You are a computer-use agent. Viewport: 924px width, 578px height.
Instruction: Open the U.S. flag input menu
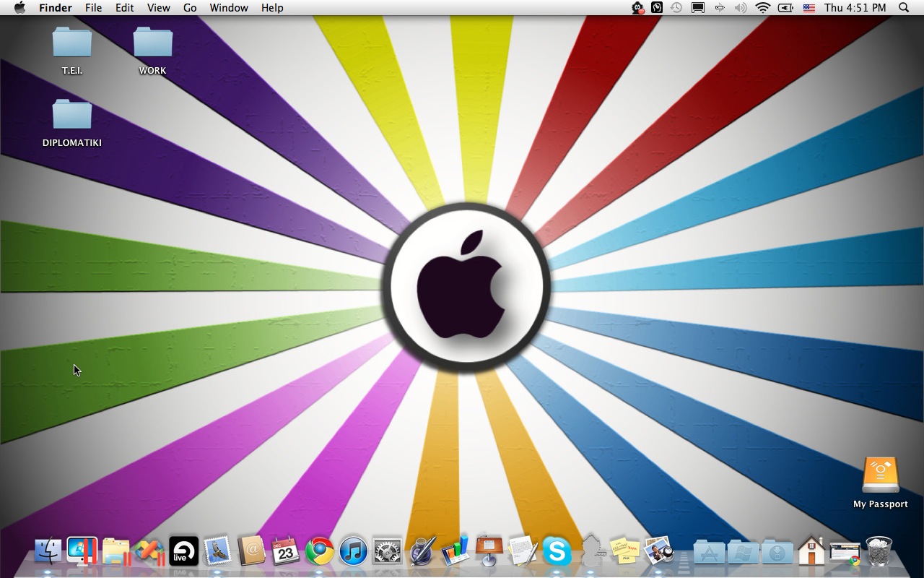pyautogui.click(x=809, y=8)
